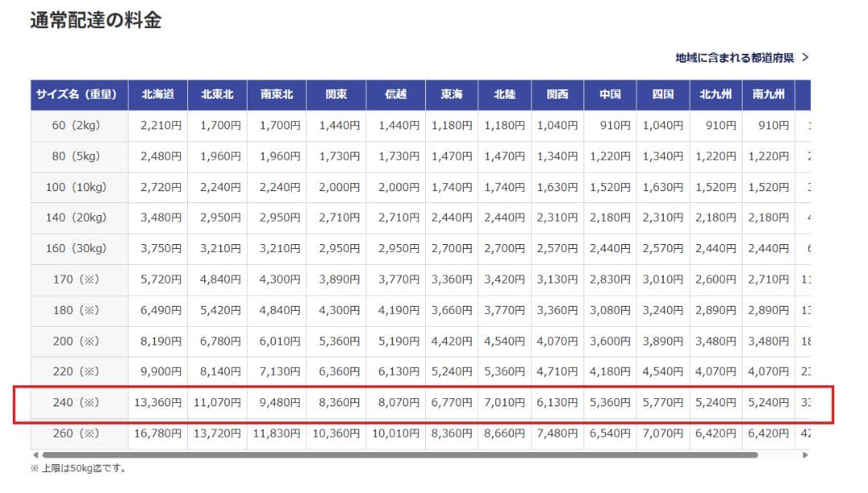
Task: Click the サイズ名（重量） header cell
Action: point(79,95)
